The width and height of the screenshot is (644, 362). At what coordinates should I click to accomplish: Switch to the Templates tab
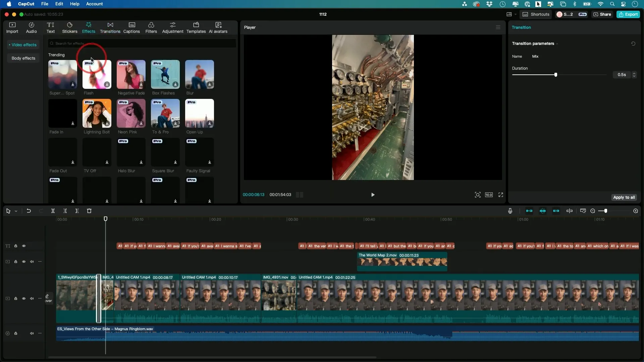(x=196, y=28)
